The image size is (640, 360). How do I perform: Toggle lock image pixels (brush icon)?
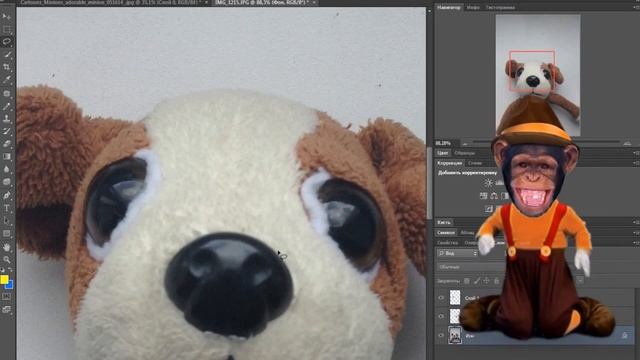[x=477, y=281]
